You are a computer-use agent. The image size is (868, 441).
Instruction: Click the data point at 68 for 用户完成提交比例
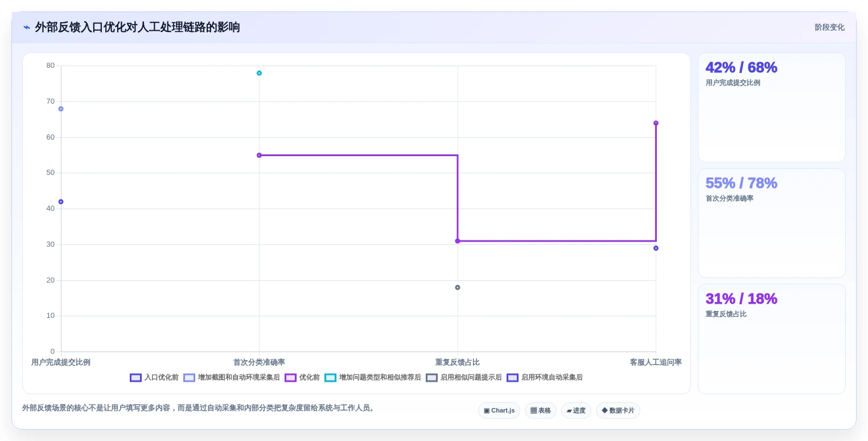click(x=61, y=109)
